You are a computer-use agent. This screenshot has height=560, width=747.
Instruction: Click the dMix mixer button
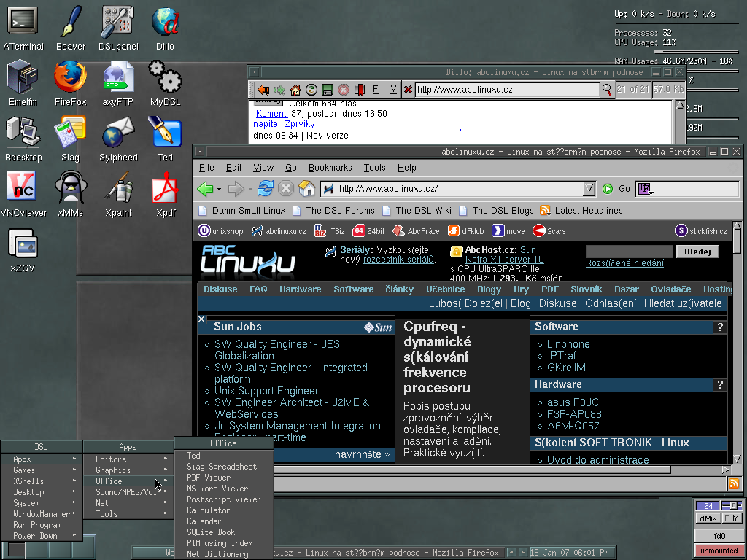pos(708,518)
